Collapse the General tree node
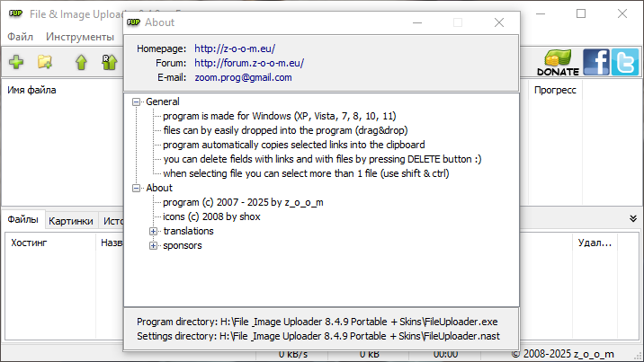Viewport: 644px width, 362px height. [x=137, y=102]
